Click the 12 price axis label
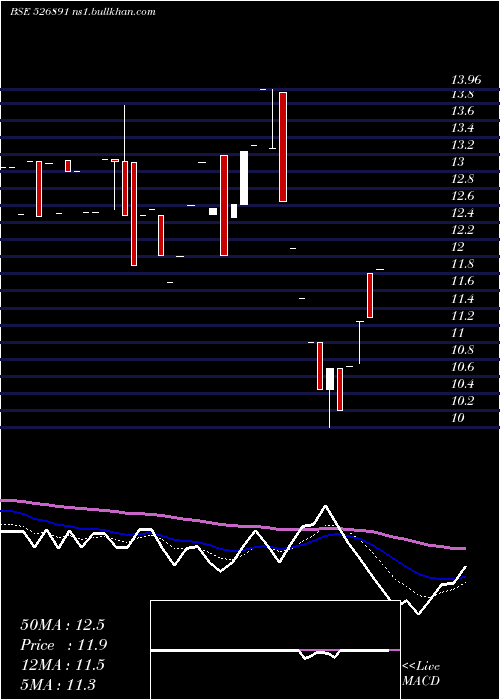This screenshot has width=500, height=700. pyautogui.click(x=458, y=247)
